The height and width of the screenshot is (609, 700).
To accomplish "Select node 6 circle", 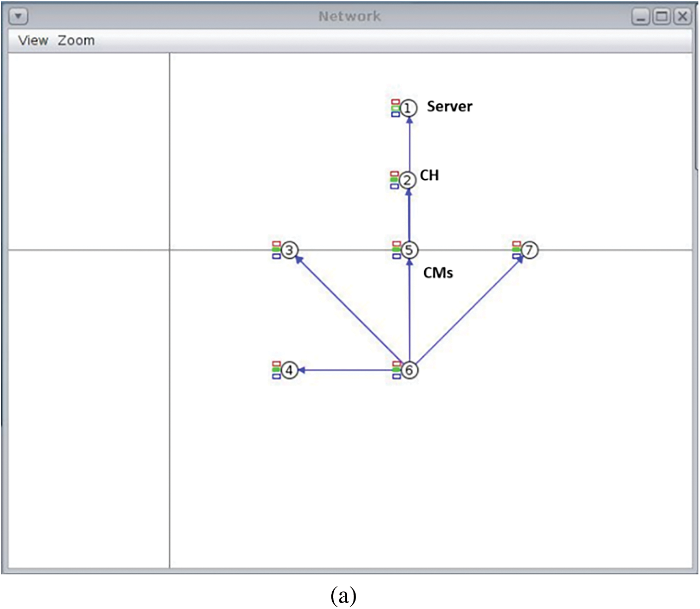I will (x=409, y=370).
